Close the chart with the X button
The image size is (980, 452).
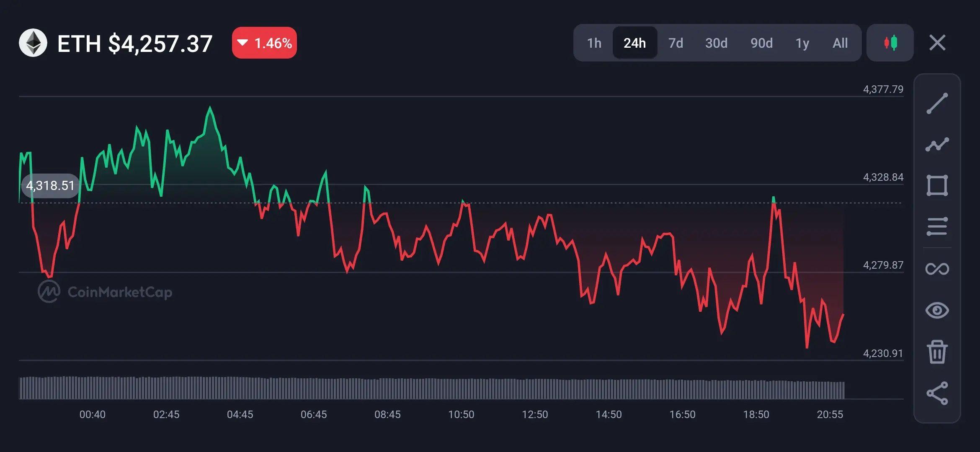937,43
